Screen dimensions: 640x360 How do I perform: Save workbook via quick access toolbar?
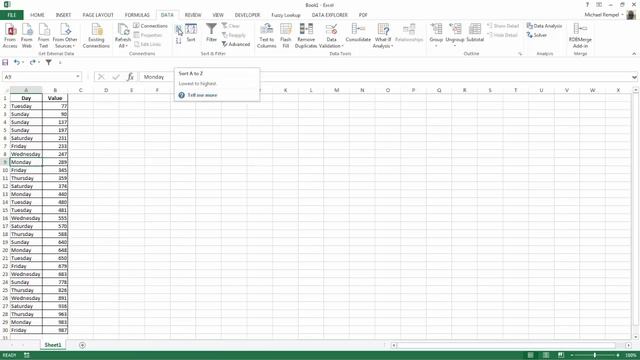point(5,62)
